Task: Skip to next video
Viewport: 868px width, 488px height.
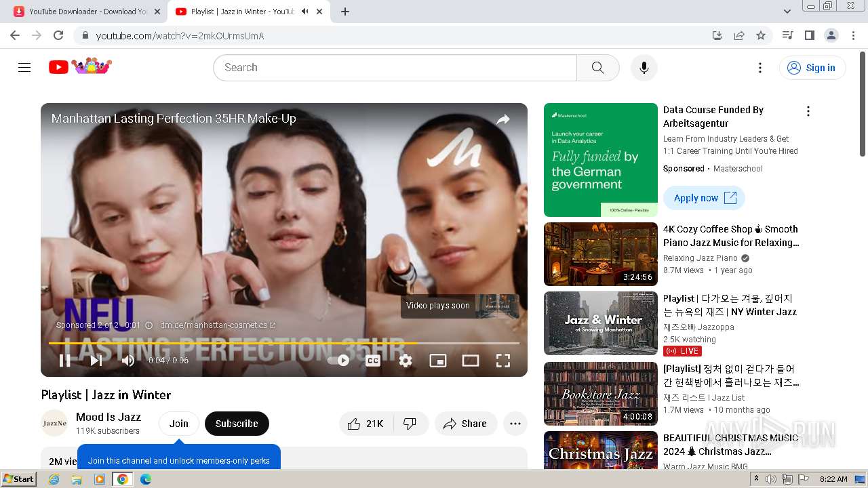Action: click(x=96, y=361)
